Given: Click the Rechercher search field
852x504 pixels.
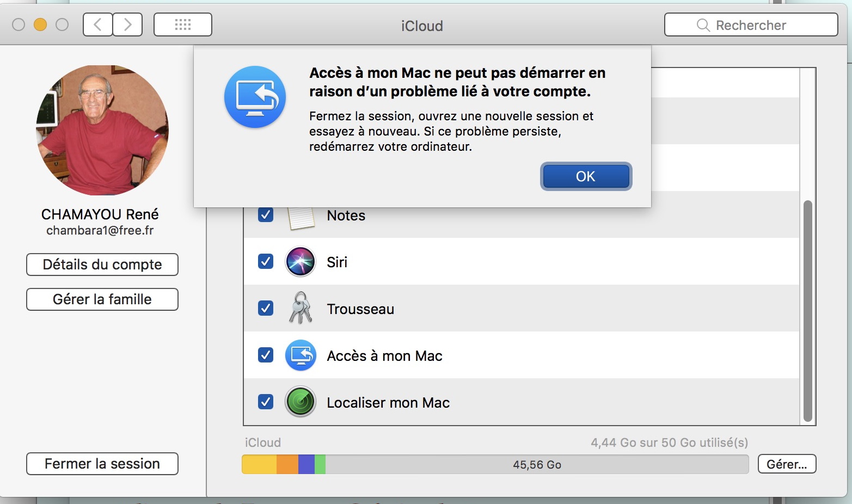Looking at the screenshot, I should tap(751, 25).
